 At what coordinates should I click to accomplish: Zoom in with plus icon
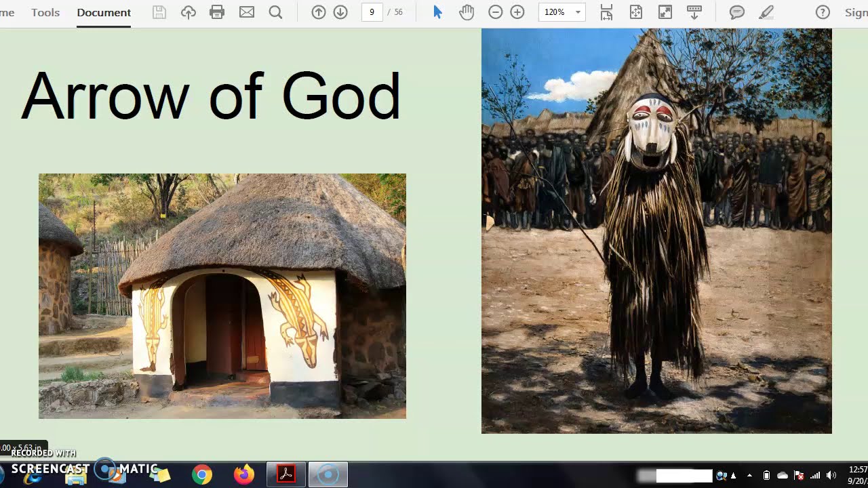tap(517, 12)
